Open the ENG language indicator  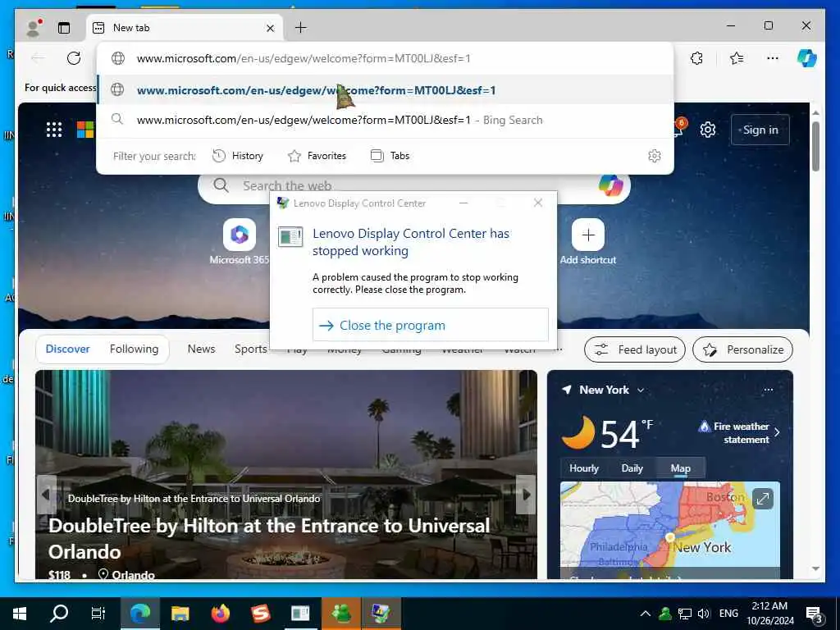[x=728, y=614]
